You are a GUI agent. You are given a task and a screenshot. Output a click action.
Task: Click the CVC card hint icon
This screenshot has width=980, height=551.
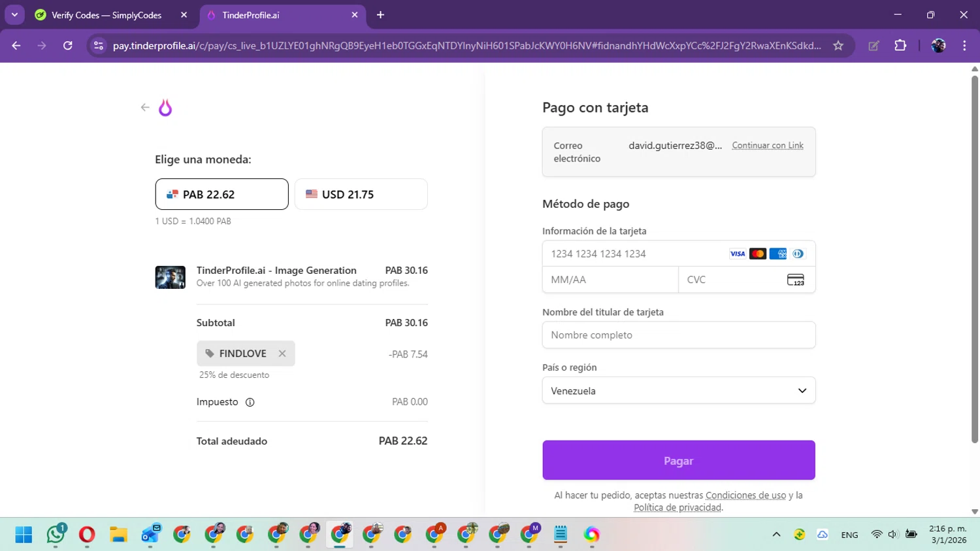pos(796,280)
